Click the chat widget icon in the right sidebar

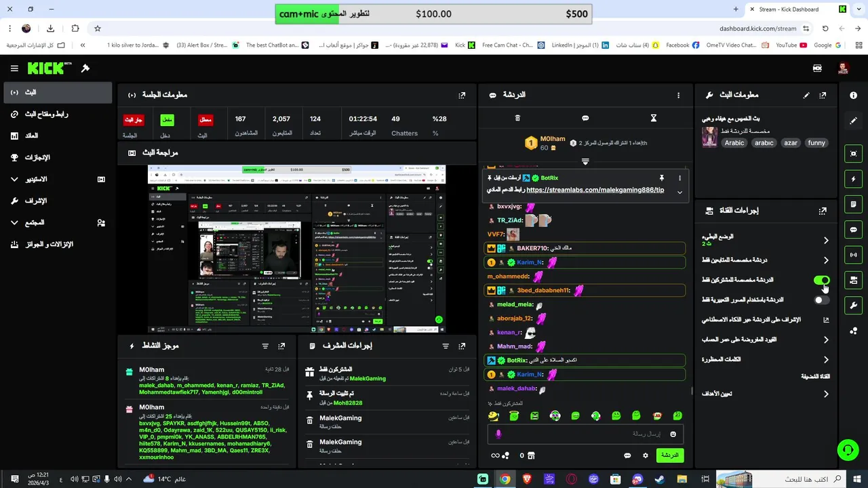(853, 230)
